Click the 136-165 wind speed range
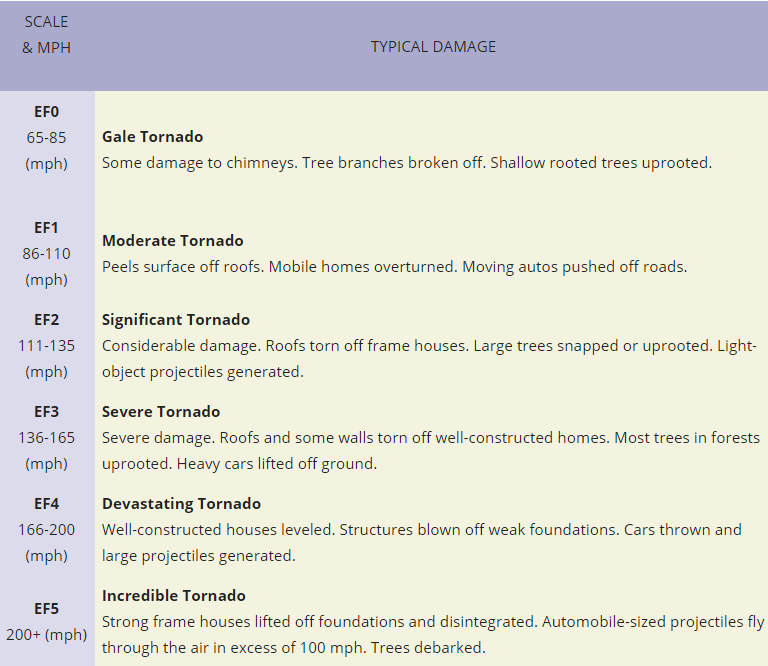 coord(47,438)
